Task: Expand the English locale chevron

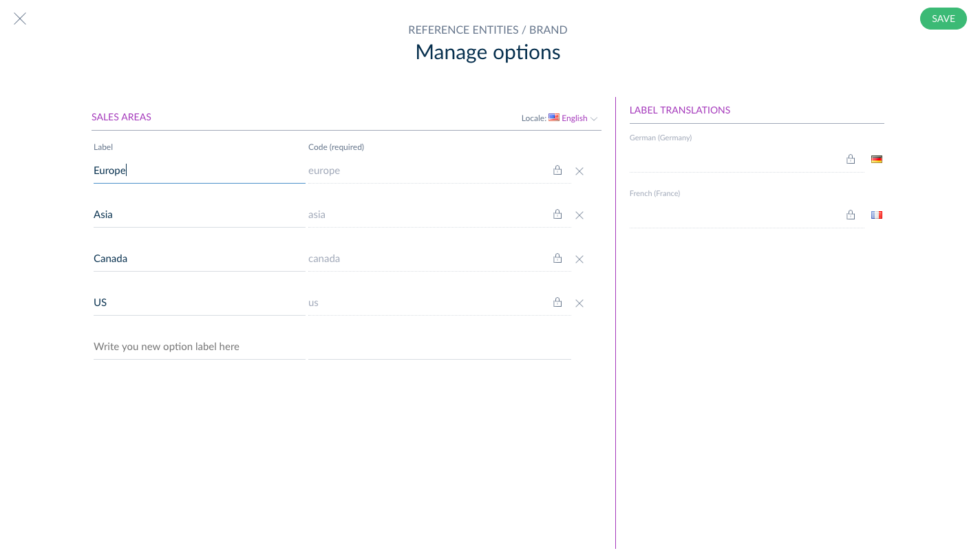Action: coord(595,118)
